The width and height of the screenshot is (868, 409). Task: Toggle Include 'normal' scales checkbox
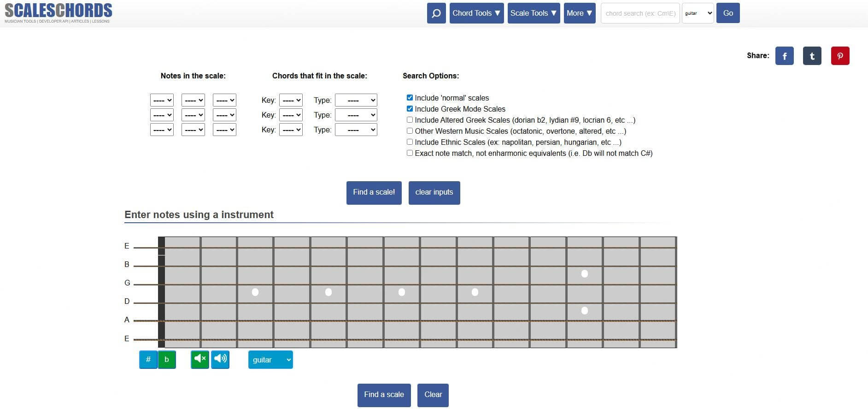(x=410, y=98)
